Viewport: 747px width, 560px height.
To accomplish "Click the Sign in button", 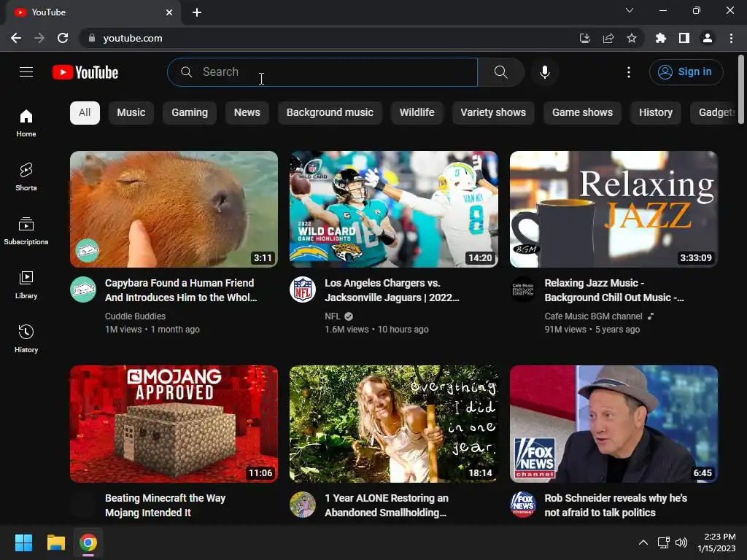I will tap(686, 72).
